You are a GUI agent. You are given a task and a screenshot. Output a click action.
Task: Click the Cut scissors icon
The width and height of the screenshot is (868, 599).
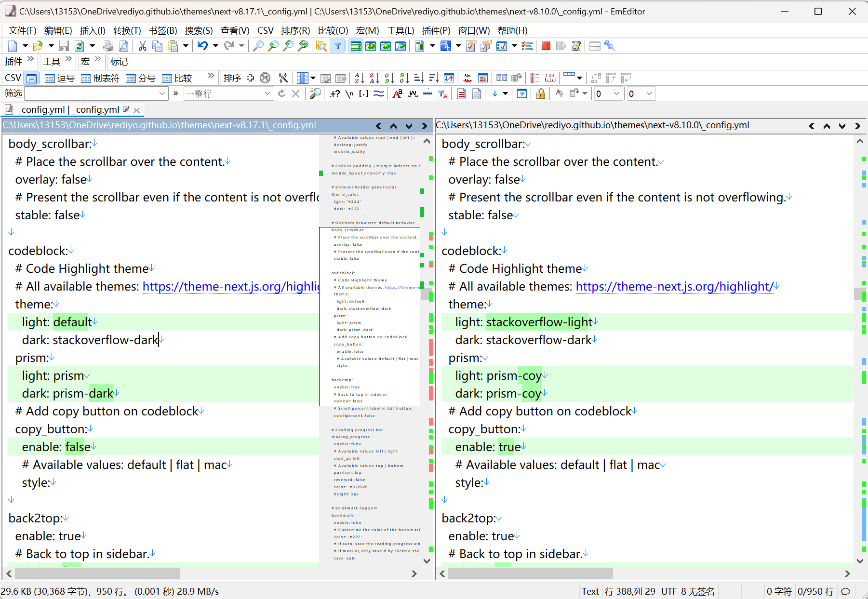(x=142, y=46)
